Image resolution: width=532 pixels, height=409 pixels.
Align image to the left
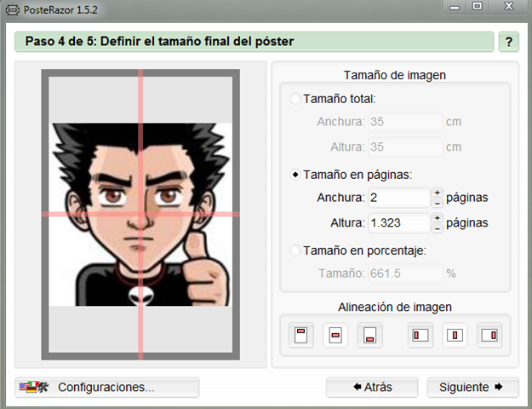(x=420, y=335)
